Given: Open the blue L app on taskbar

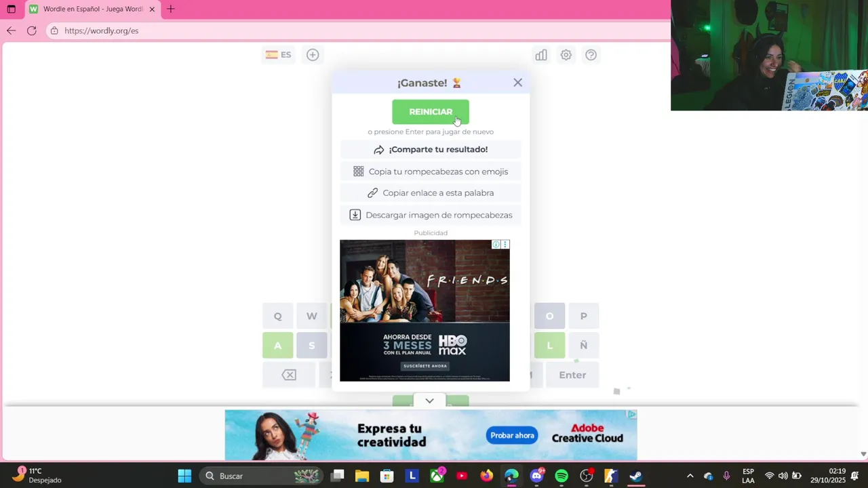Looking at the screenshot, I should coord(412,476).
